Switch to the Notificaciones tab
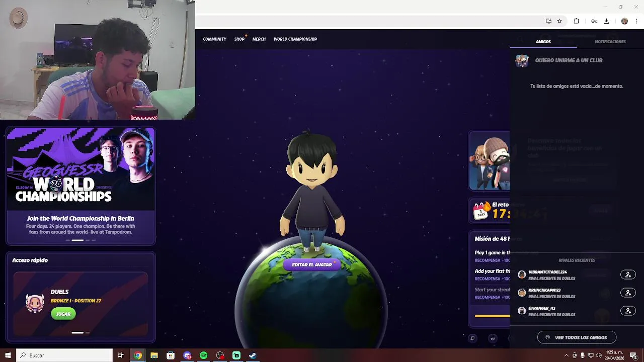Image resolution: width=644 pixels, height=362 pixels. (610, 42)
